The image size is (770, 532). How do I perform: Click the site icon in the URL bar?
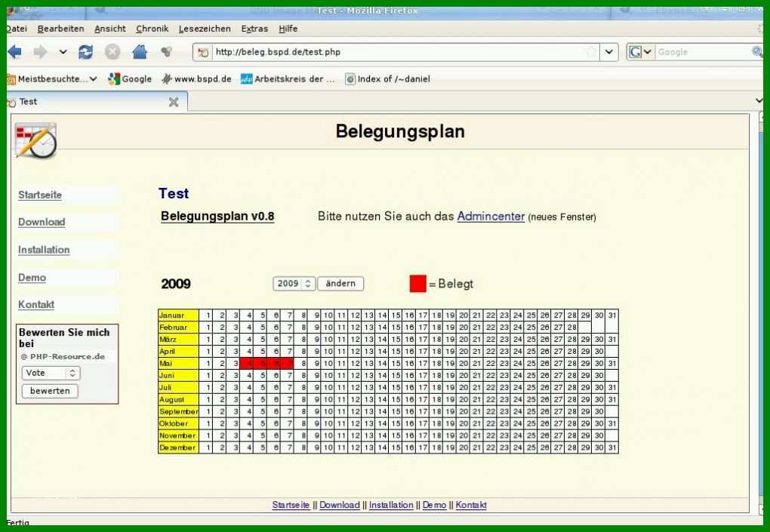[203, 52]
